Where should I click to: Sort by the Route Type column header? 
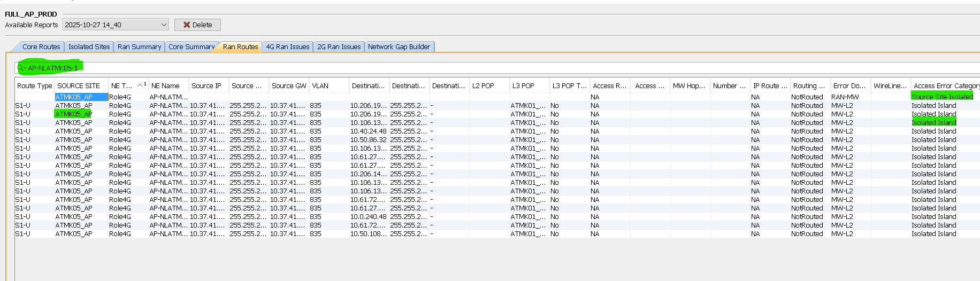34,86
